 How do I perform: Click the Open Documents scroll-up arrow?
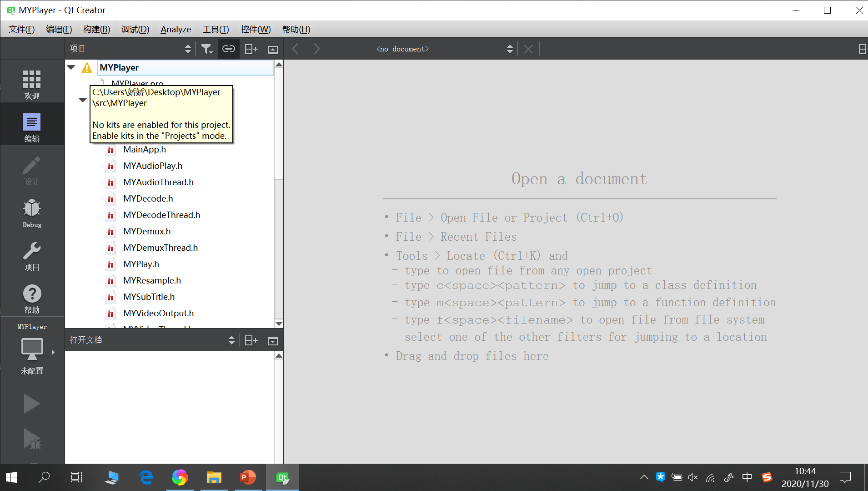click(x=279, y=355)
